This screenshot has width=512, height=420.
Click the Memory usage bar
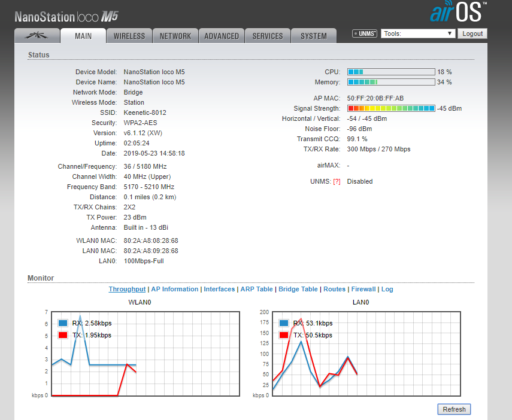391,82
